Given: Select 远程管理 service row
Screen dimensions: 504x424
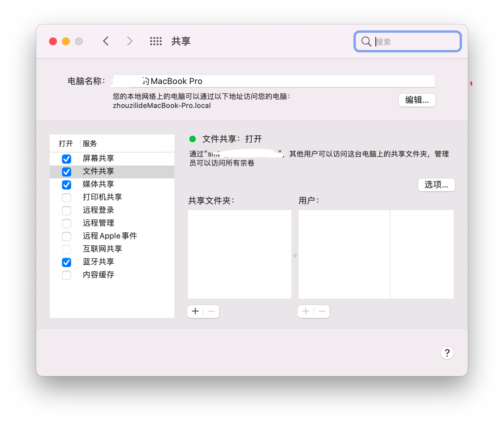Looking at the screenshot, I should point(99,223).
